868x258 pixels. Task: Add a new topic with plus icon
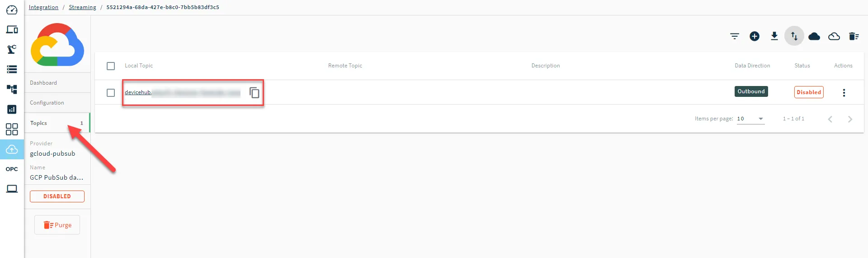[x=755, y=36]
